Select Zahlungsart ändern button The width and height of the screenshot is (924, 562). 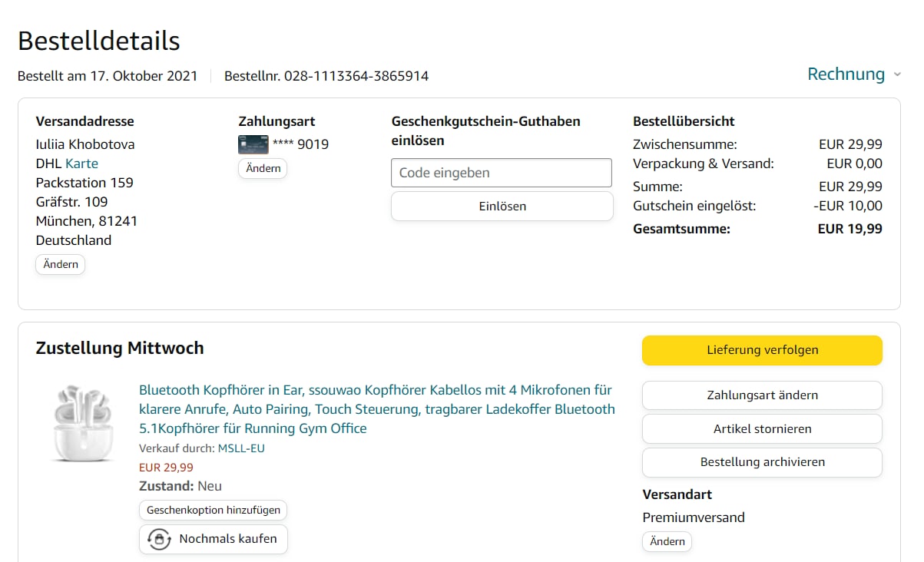pyautogui.click(x=762, y=395)
